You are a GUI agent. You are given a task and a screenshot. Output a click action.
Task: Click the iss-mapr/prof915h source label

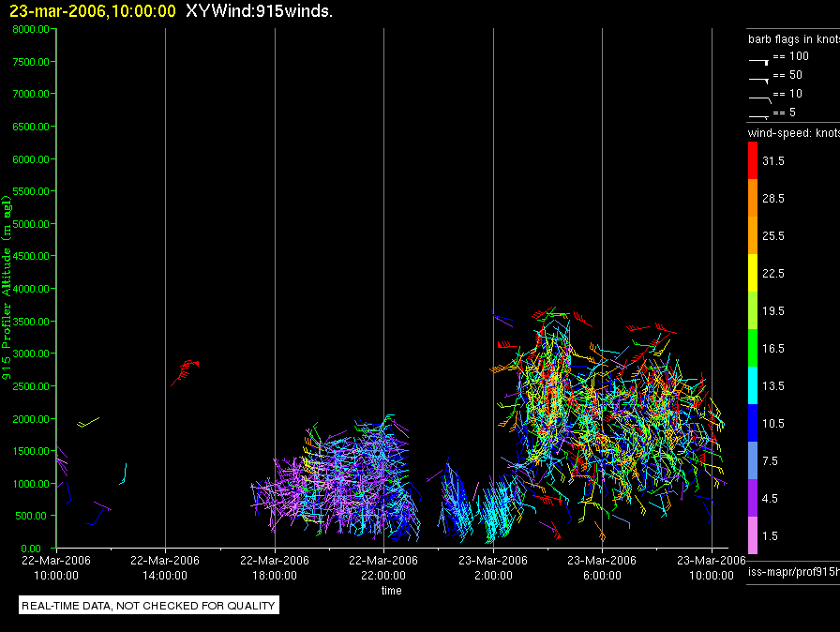pos(794,571)
